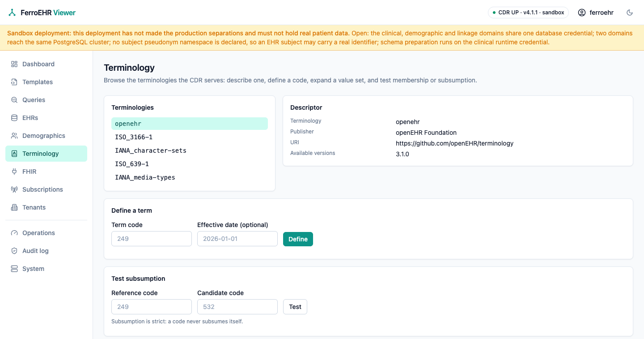
Task: Click the CDR UP status badge
Action: [x=528, y=13]
